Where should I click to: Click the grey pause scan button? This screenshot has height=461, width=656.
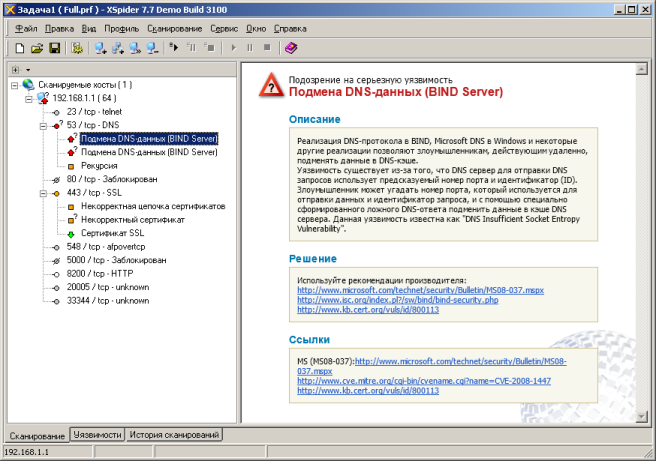(x=250, y=48)
